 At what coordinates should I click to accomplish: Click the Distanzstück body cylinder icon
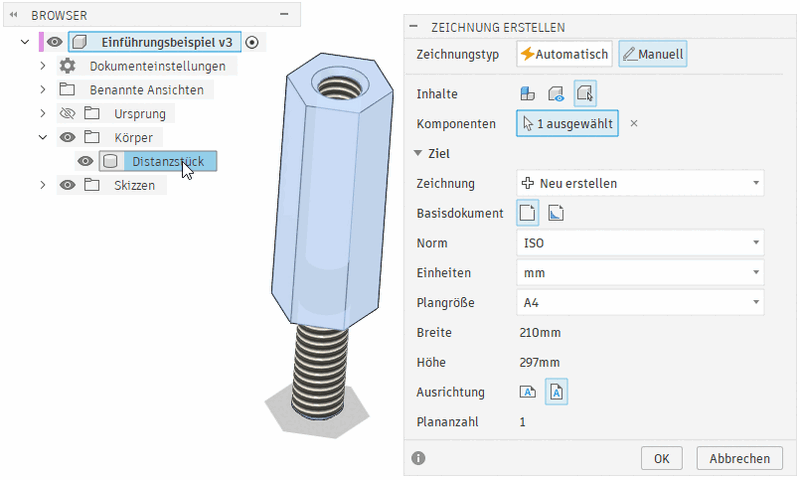click(110, 161)
